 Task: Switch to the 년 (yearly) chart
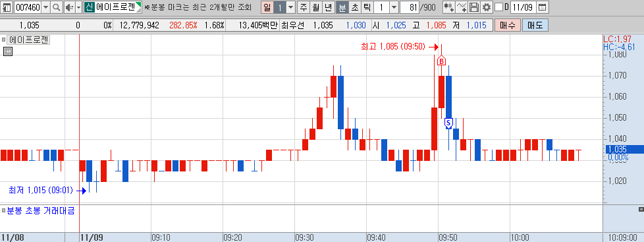point(328,7)
